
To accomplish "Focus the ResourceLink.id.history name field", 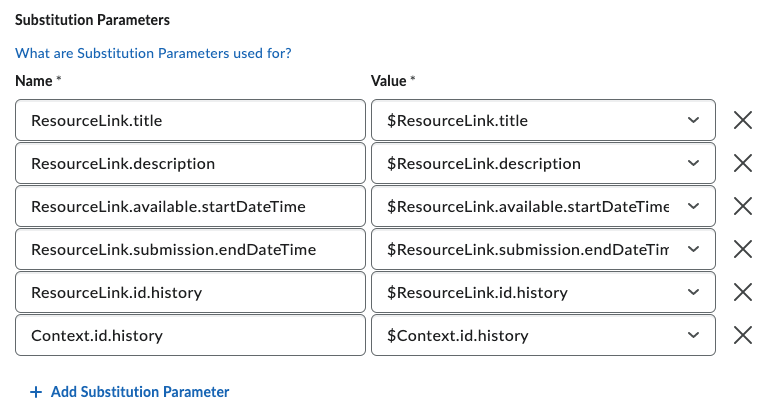I will pos(190,292).
